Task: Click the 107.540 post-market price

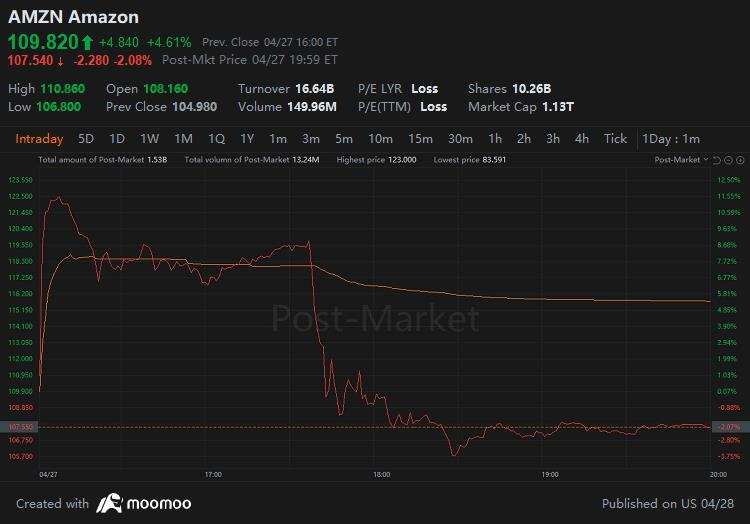Action: pos(30,61)
